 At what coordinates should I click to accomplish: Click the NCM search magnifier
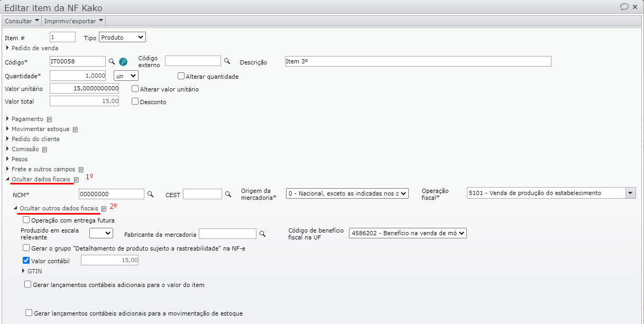pyautogui.click(x=150, y=194)
